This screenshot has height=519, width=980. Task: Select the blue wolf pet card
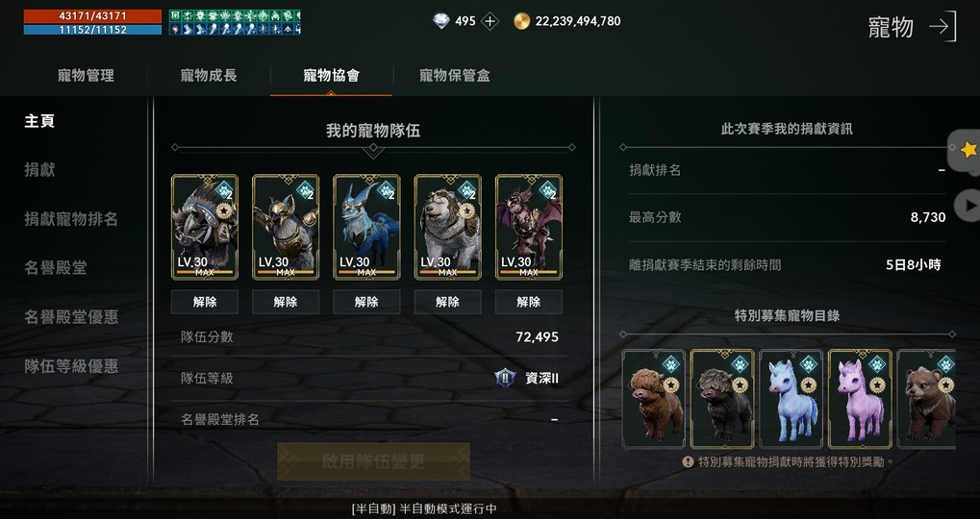click(x=366, y=227)
